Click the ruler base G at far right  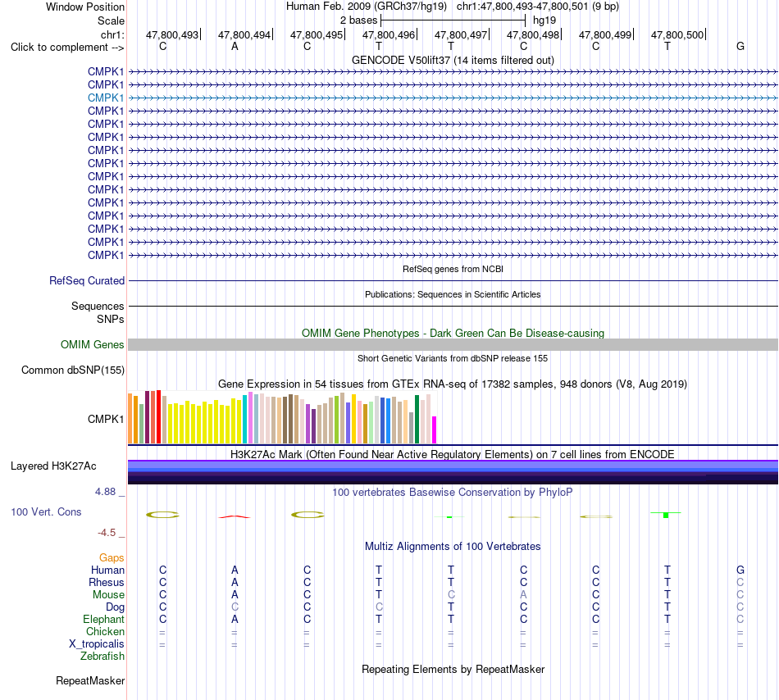[740, 46]
